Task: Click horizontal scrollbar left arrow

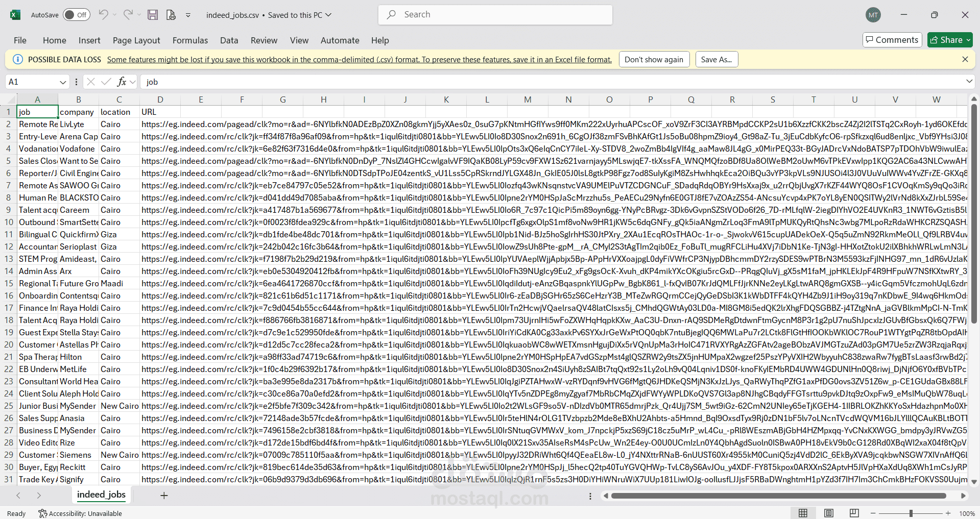Action: pos(606,496)
